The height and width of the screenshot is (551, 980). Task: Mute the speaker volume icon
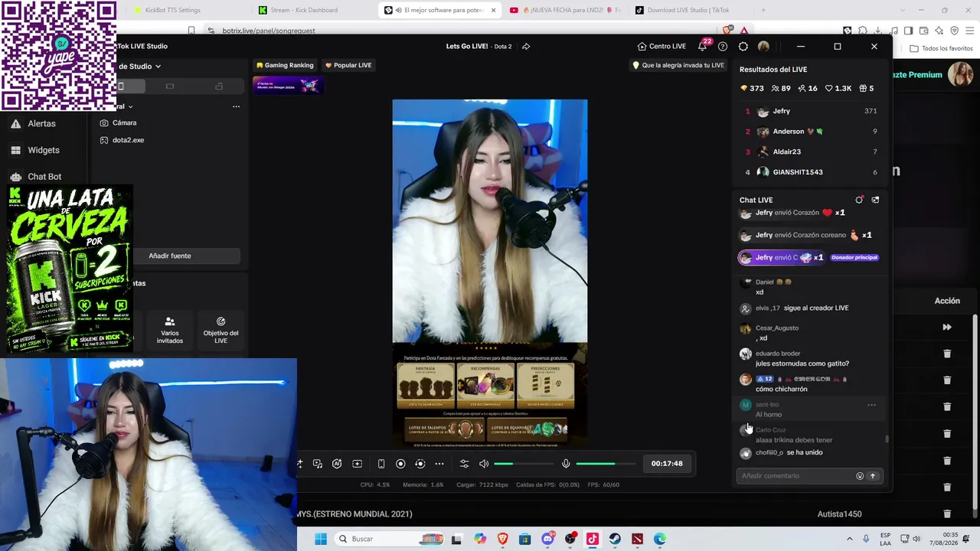(x=484, y=464)
